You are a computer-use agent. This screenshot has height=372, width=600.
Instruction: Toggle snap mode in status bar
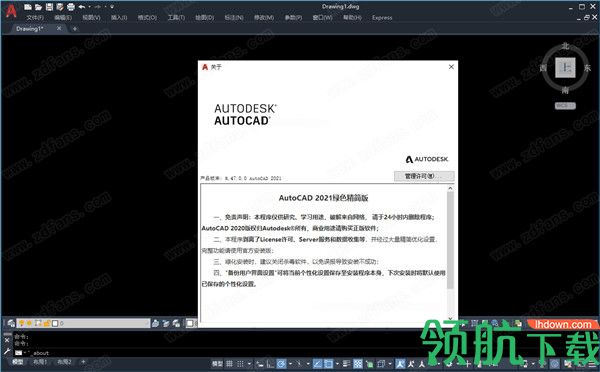(x=240, y=364)
